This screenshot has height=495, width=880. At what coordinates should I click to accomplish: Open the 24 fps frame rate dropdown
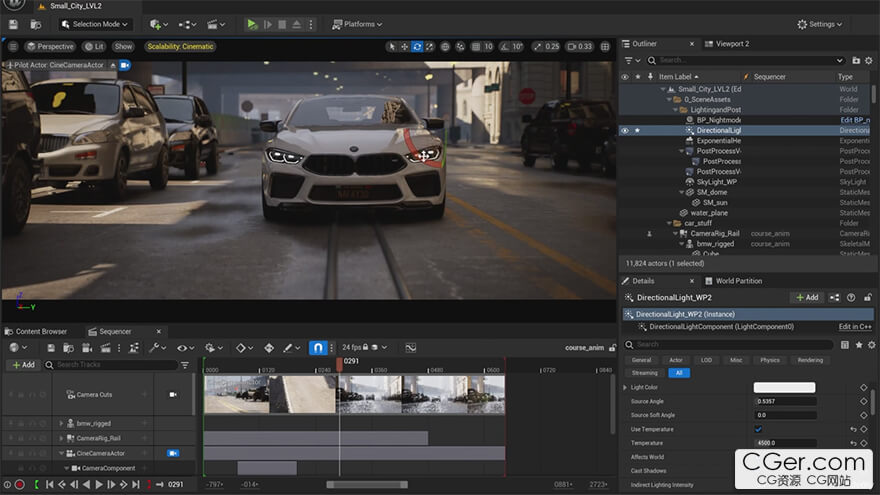tap(365, 347)
